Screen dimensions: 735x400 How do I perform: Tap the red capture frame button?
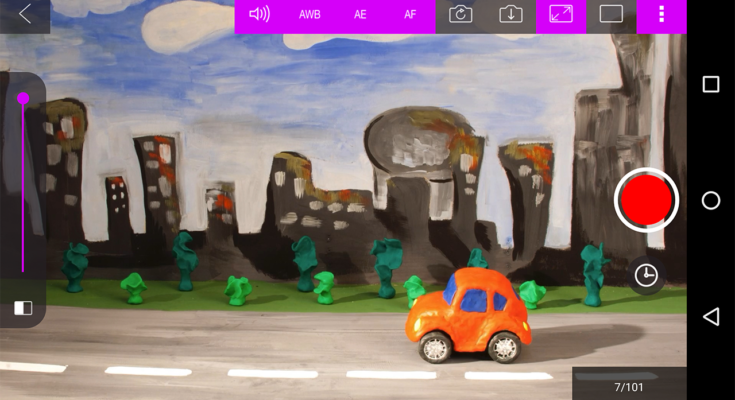coord(646,200)
